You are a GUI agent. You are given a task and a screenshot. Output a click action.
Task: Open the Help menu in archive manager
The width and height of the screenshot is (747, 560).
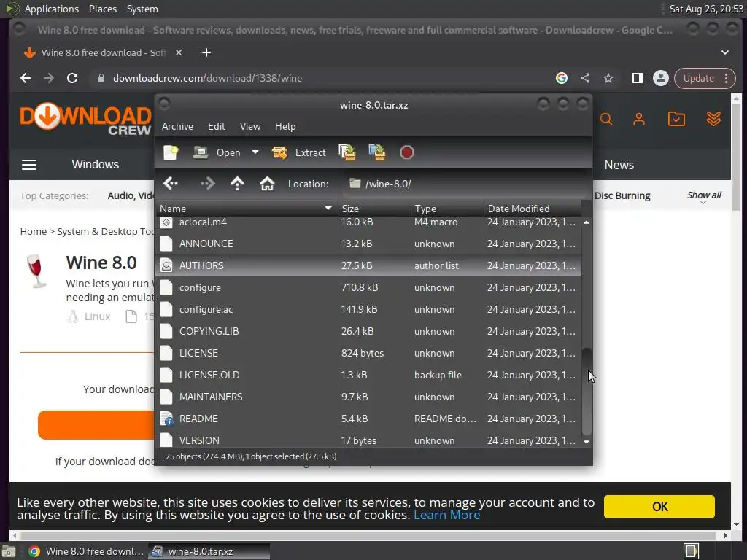pos(285,126)
